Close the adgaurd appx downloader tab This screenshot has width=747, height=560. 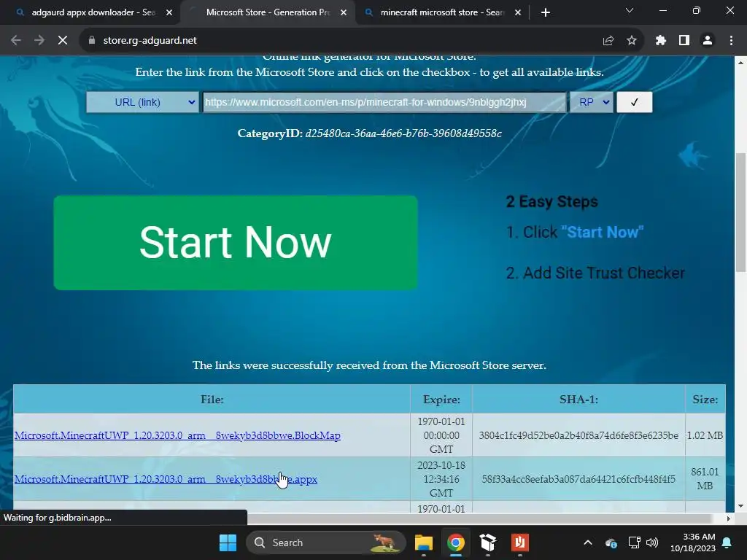pos(169,12)
